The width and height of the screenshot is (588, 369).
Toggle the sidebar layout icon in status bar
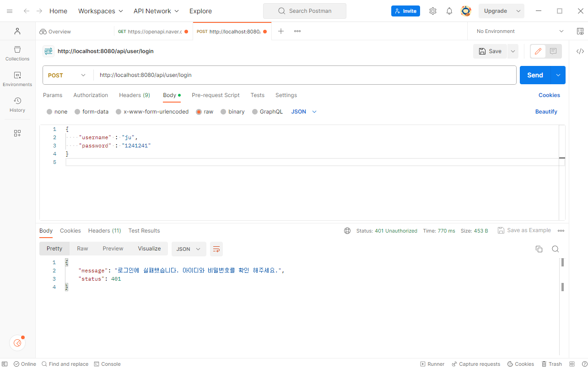5,364
